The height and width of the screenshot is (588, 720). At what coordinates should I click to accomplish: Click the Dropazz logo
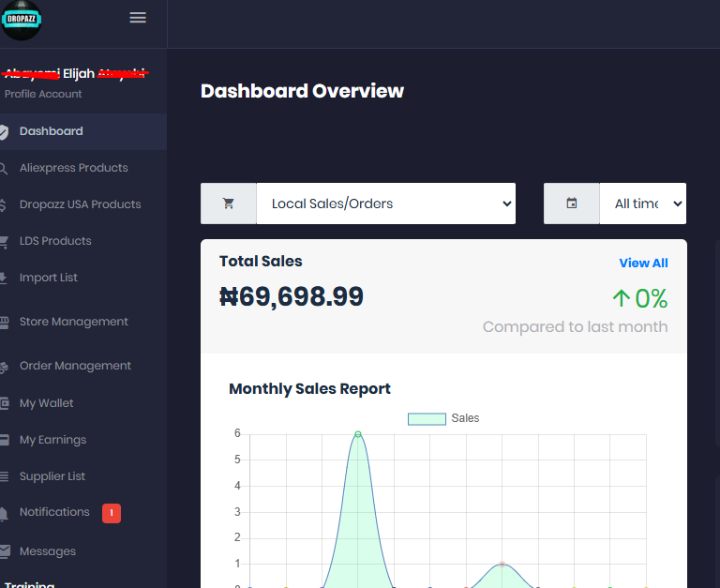coord(21,20)
